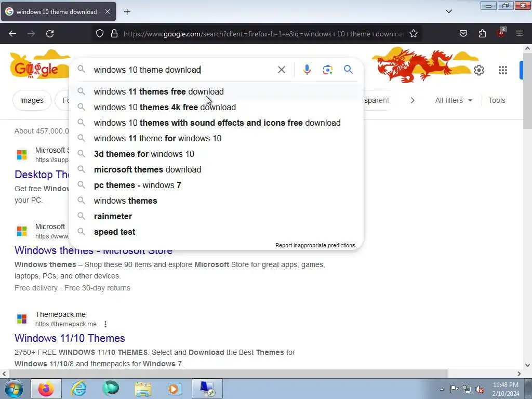This screenshot has width=532, height=399.
Task: Open a new browser tab
Action: 127,12
